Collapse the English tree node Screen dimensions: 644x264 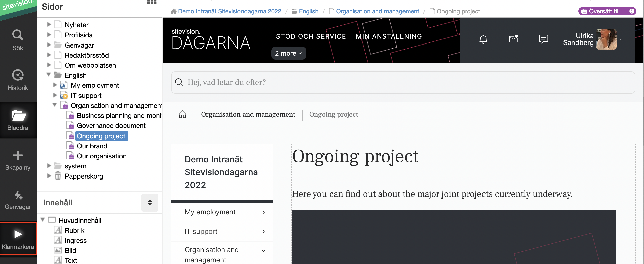(49, 75)
